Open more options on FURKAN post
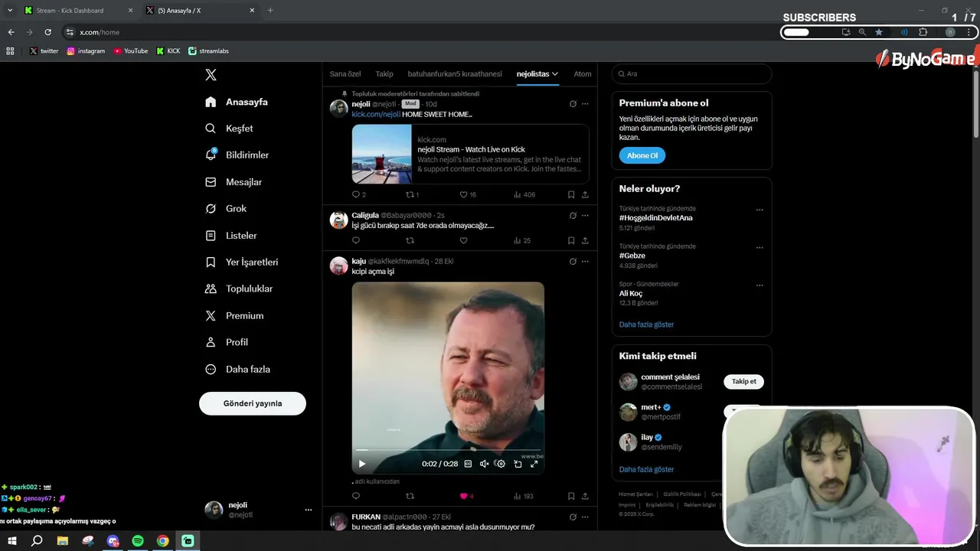Screen dimensions: 980x551 (x=585, y=517)
